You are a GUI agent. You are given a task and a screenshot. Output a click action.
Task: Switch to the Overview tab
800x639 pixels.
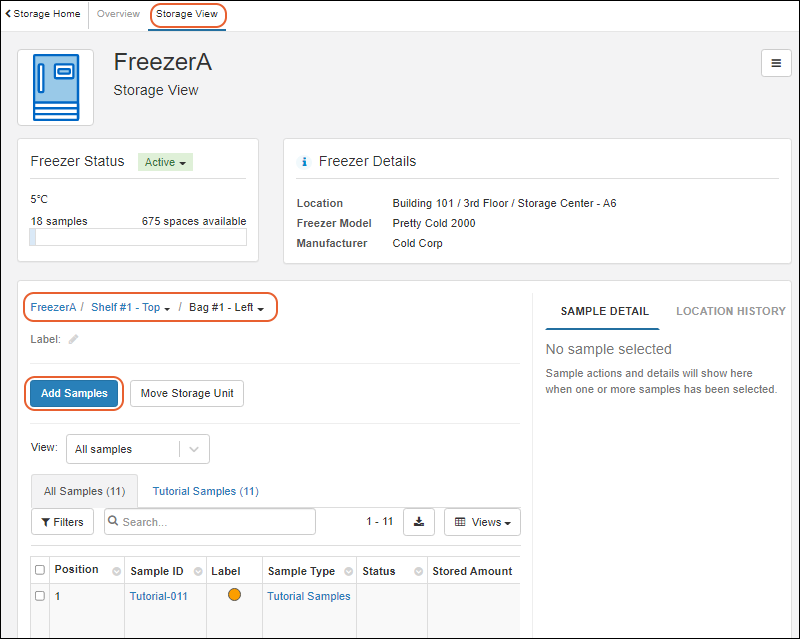118,14
